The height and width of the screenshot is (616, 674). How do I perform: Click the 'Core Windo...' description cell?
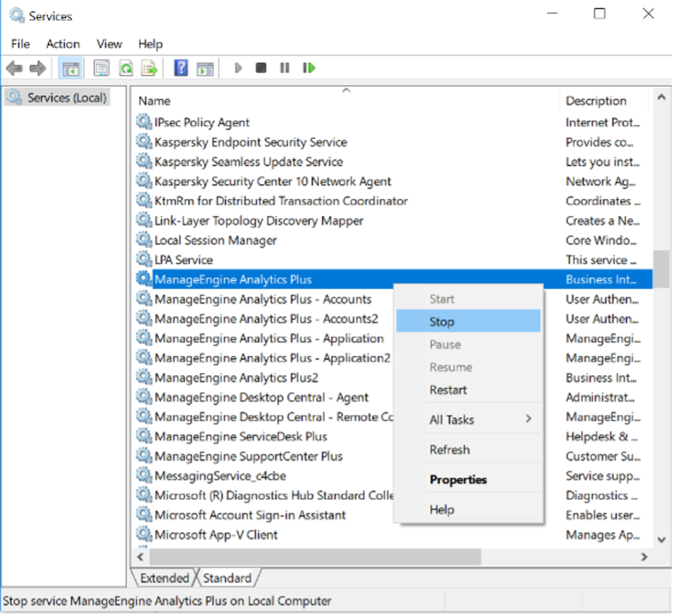coord(601,240)
